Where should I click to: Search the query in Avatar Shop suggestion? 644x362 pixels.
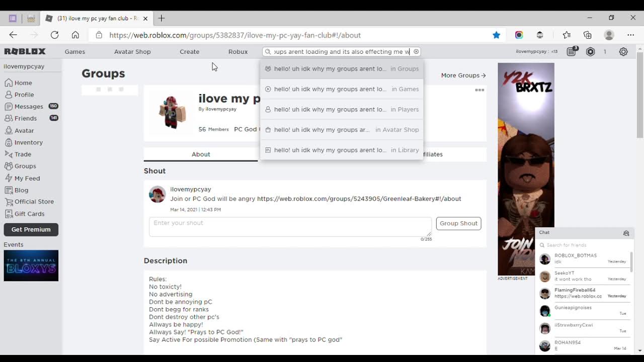[x=342, y=130]
